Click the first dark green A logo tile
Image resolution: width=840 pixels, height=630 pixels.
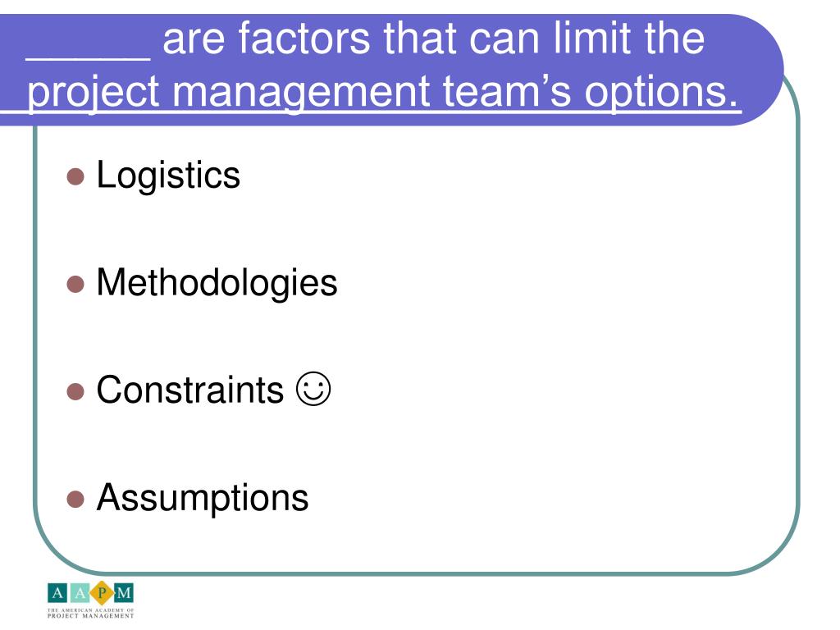pos(58,593)
